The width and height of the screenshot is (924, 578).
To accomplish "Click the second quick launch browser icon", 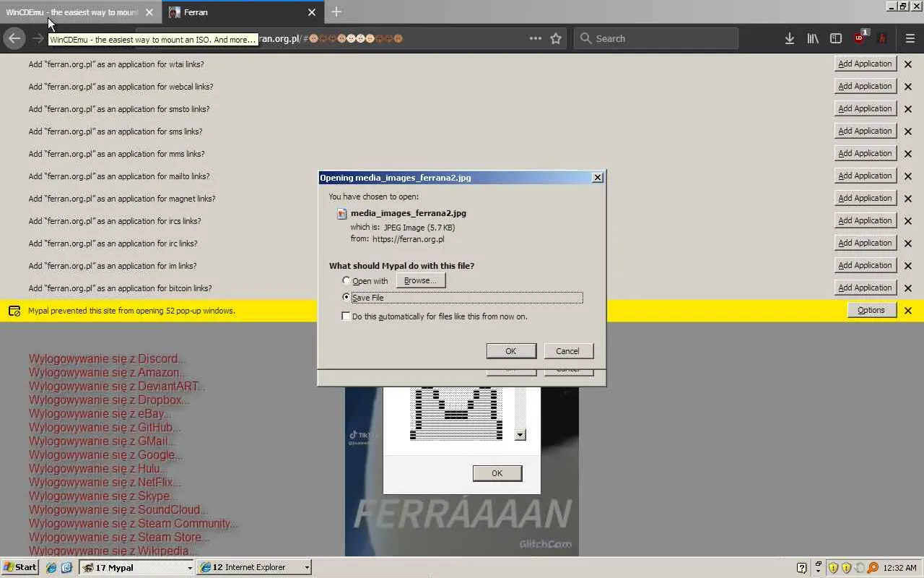I will tap(66, 567).
